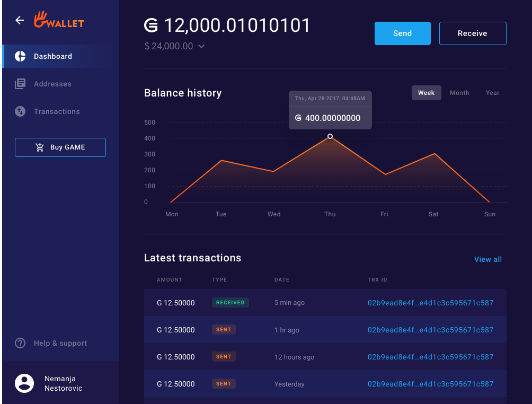532x404 pixels.
Task: Click the shopping cart icon in Buy GAME
Action: click(x=40, y=147)
